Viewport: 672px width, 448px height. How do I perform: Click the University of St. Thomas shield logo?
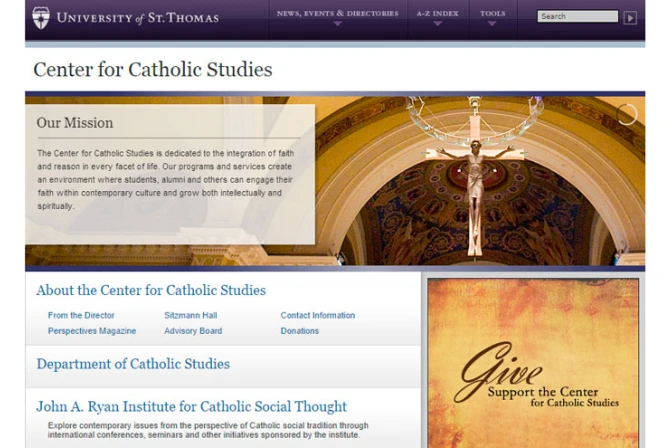pos(40,16)
